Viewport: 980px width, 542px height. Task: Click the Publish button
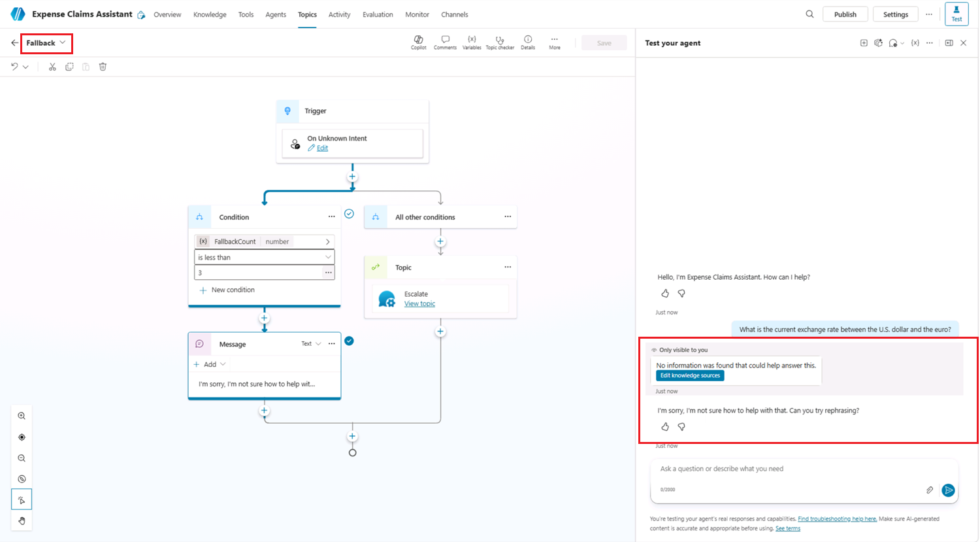(x=845, y=14)
